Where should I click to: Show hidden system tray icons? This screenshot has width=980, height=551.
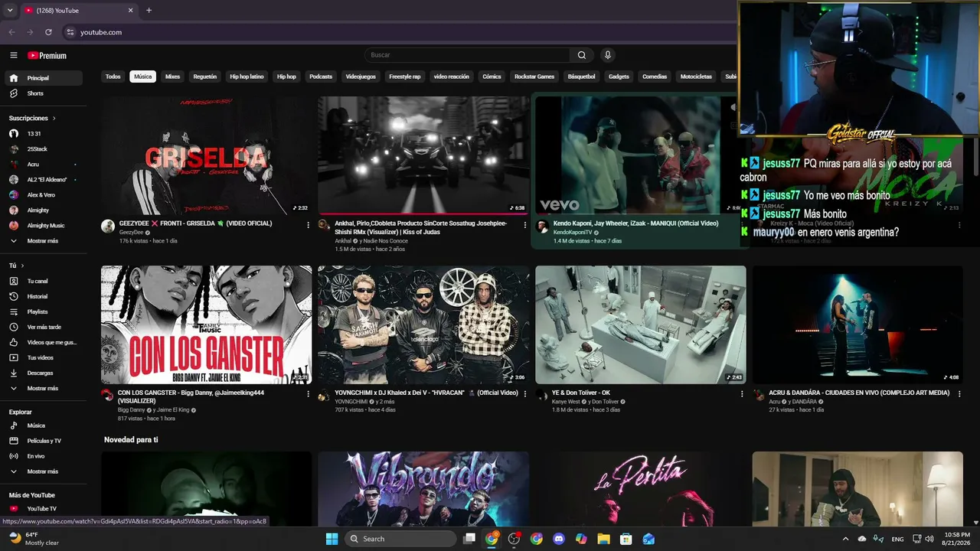click(x=845, y=539)
